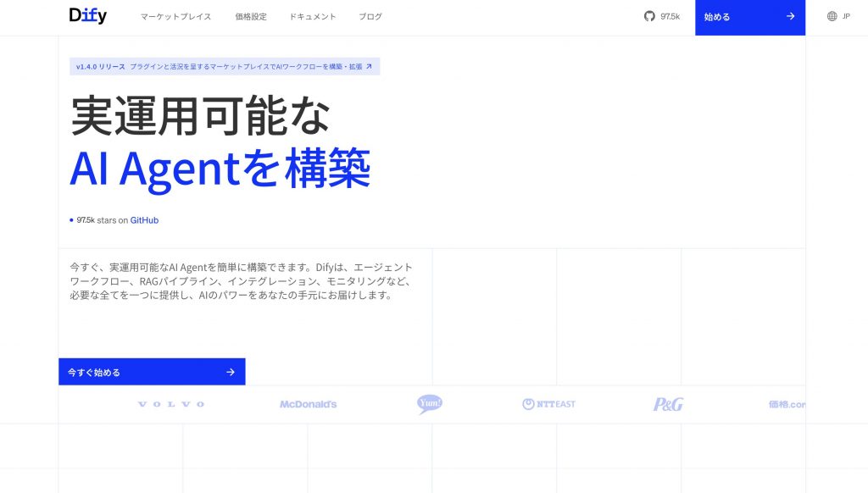Click the 価格.com logo
The image size is (868, 493).
787,404
